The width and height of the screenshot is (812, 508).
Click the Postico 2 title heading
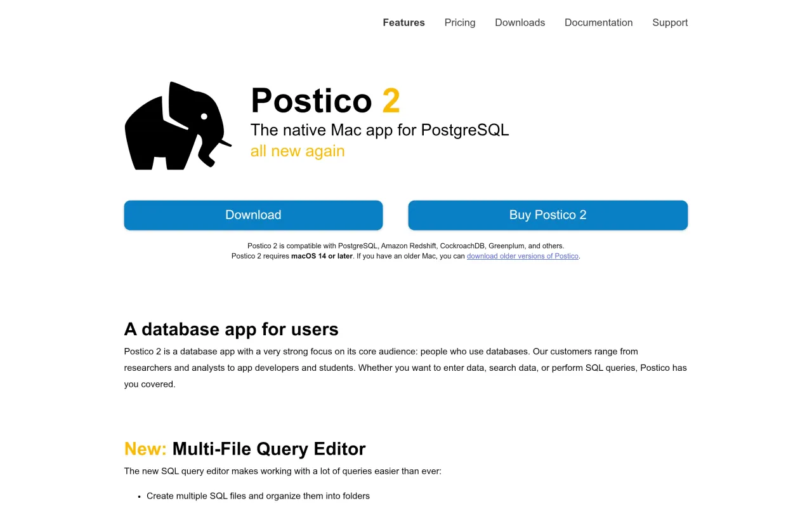point(325,100)
